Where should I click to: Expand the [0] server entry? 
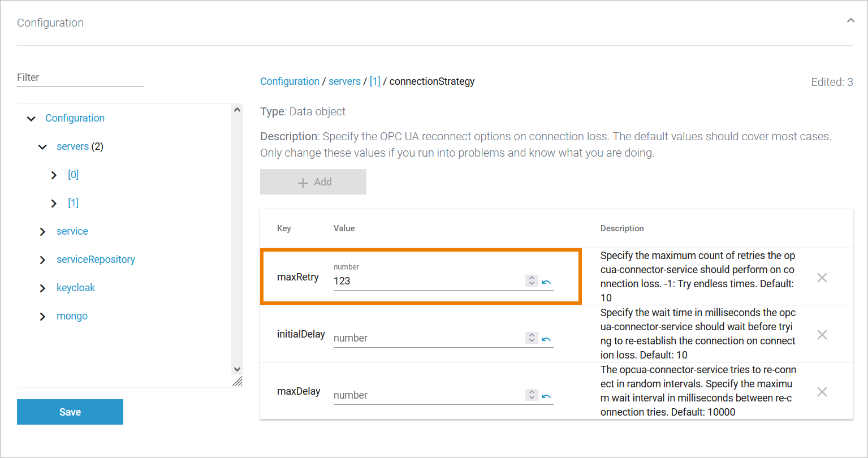point(54,175)
